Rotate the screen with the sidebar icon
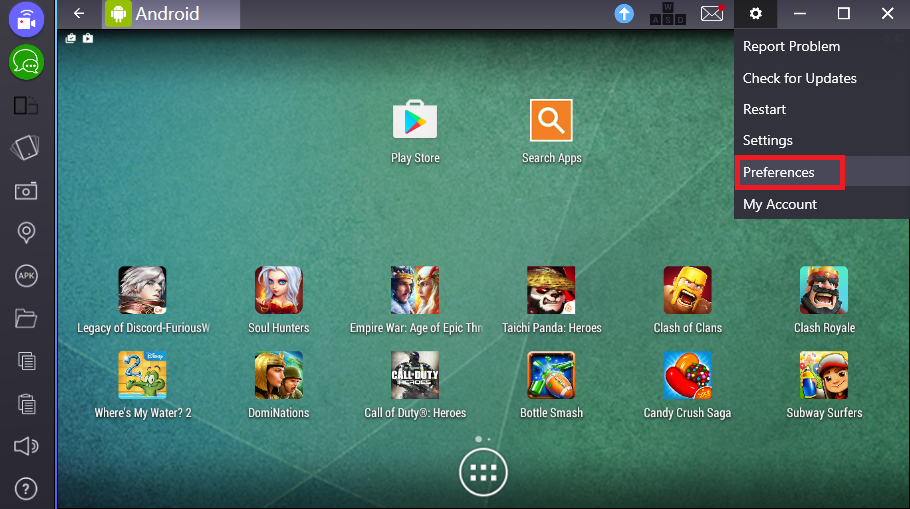The height and width of the screenshot is (509, 910). [x=26, y=147]
